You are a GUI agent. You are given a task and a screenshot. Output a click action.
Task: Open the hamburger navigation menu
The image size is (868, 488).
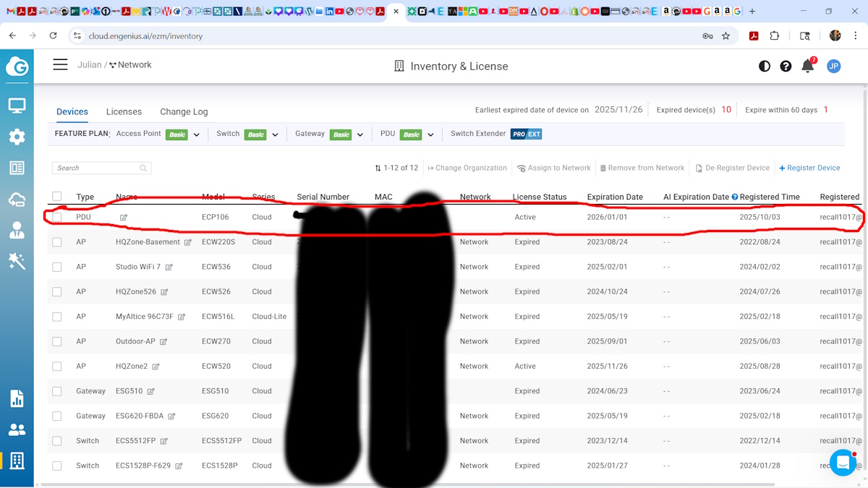click(60, 65)
